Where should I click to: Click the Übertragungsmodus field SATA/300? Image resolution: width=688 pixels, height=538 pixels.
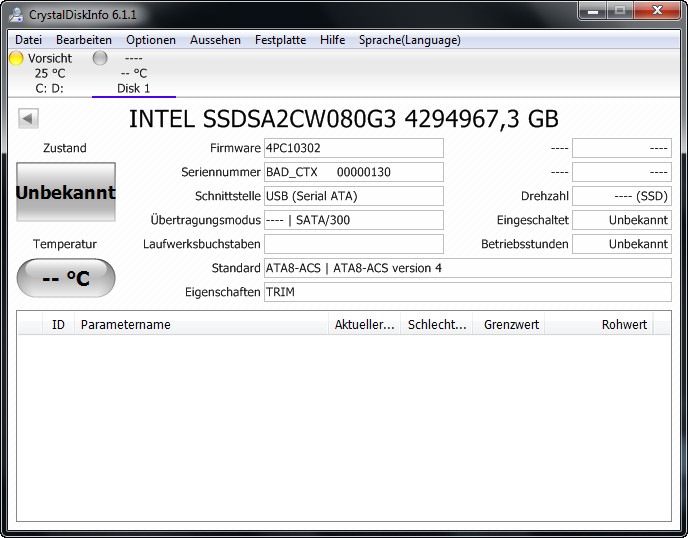tap(354, 220)
